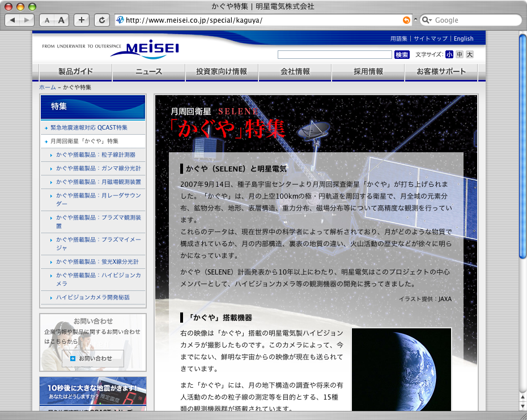Click the 検索 search button
The image size is (527, 420).
click(x=402, y=55)
